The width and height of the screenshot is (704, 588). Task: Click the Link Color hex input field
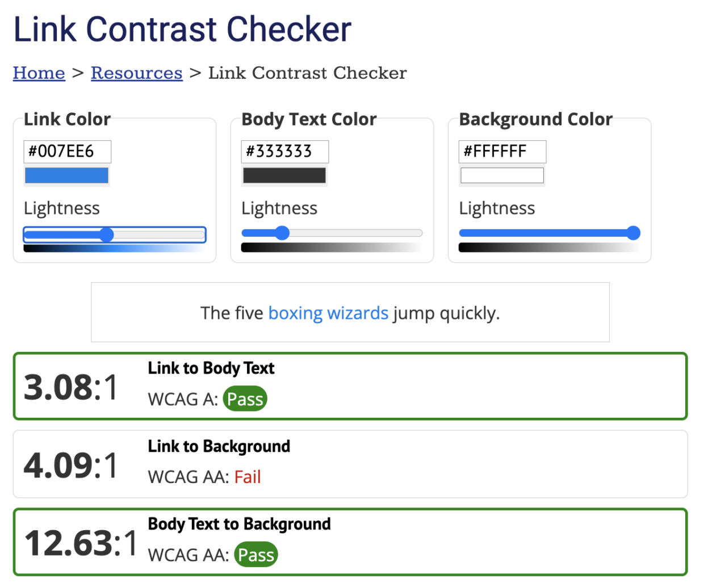click(x=67, y=152)
